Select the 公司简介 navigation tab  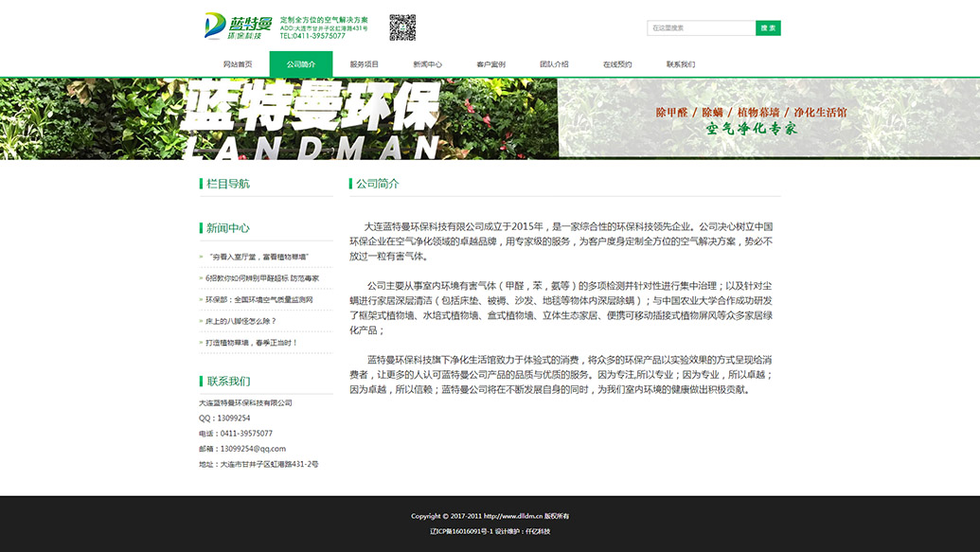tap(301, 64)
